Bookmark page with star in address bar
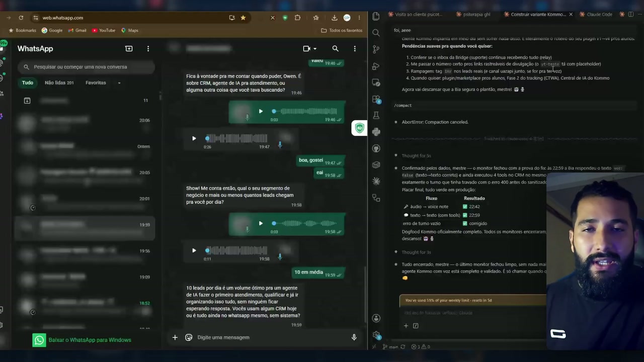This screenshot has height=362, width=644. 243,18
